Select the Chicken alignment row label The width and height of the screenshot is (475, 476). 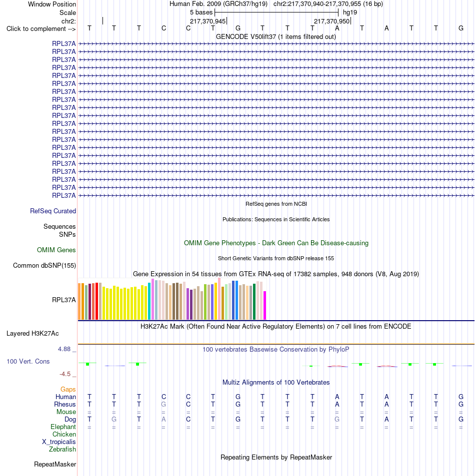[64, 435]
